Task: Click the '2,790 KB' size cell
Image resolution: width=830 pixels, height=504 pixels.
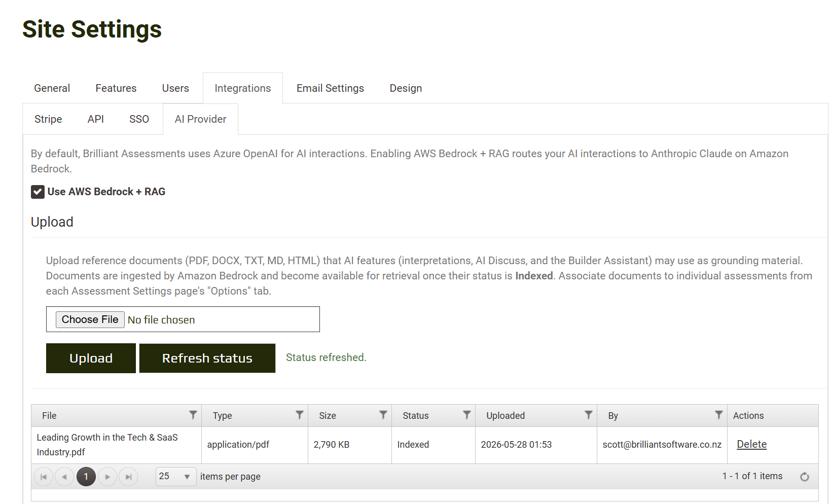Action: 350,445
